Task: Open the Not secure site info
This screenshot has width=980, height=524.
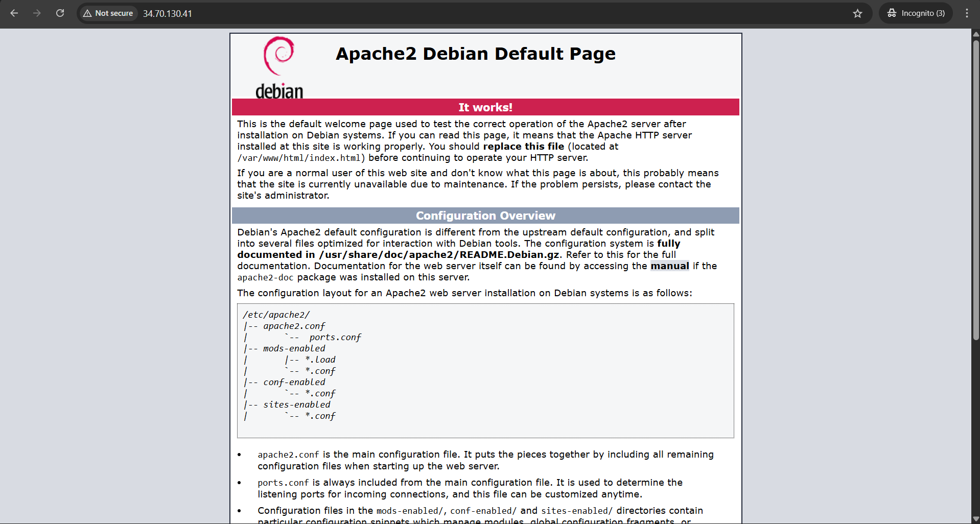Action: click(x=108, y=13)
